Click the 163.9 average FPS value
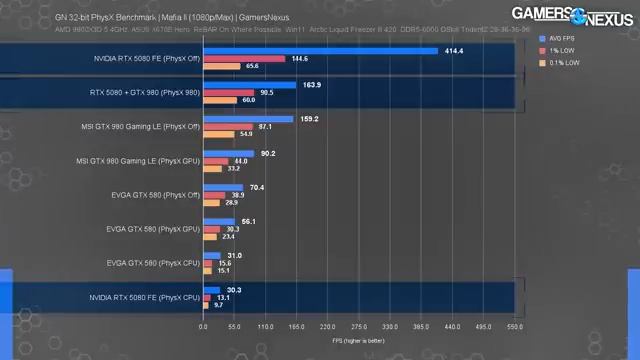Screen dimensions: 640x360 point(312,85)
